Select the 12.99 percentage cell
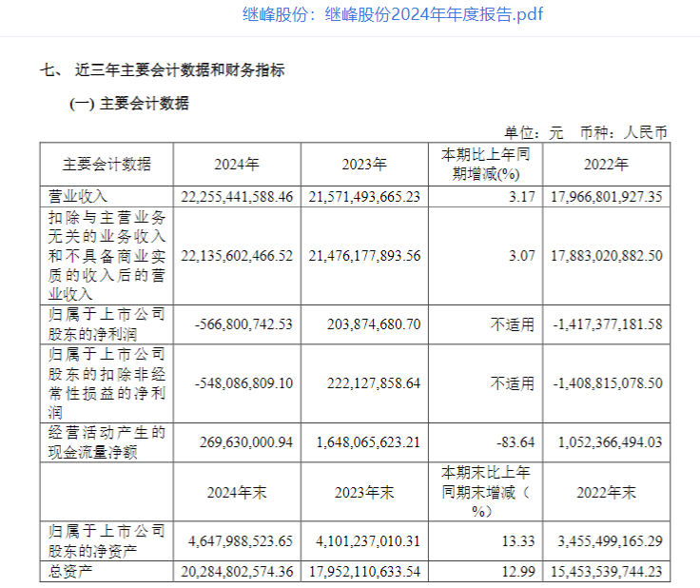This screenshot has width=700, height=588. coord(518,572)
